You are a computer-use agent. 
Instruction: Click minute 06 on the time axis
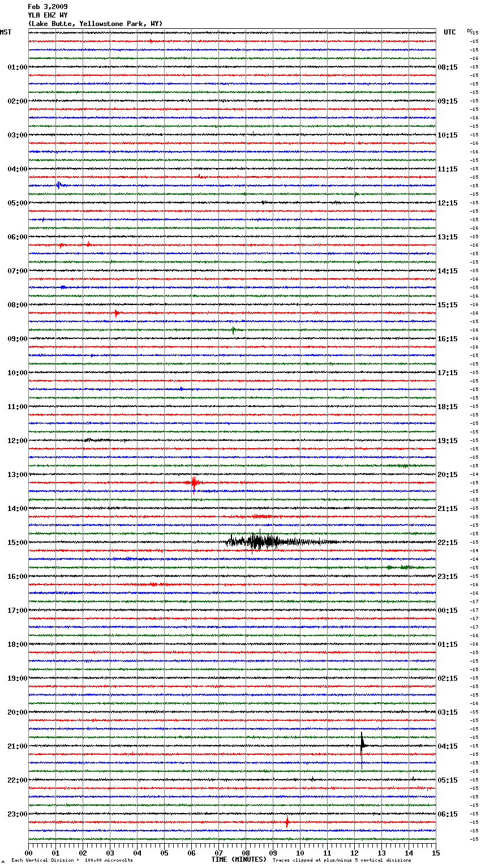coord(191,853)
